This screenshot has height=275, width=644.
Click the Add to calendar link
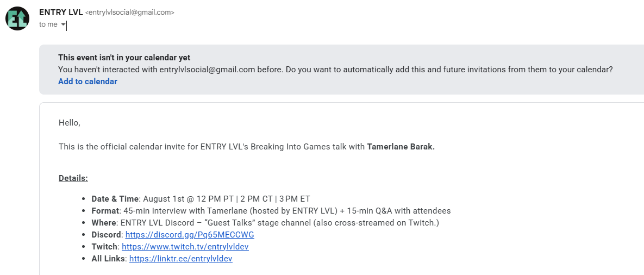coord(88,82)
